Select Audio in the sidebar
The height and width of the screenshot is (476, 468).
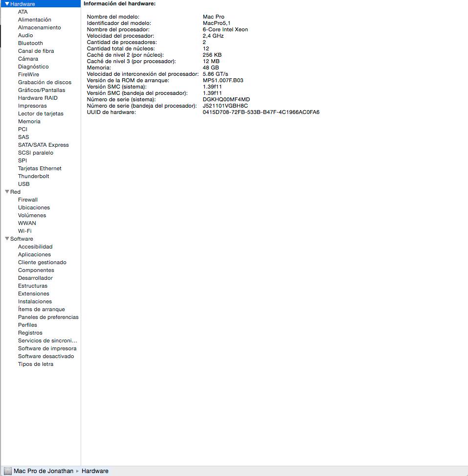coord(25,35)
